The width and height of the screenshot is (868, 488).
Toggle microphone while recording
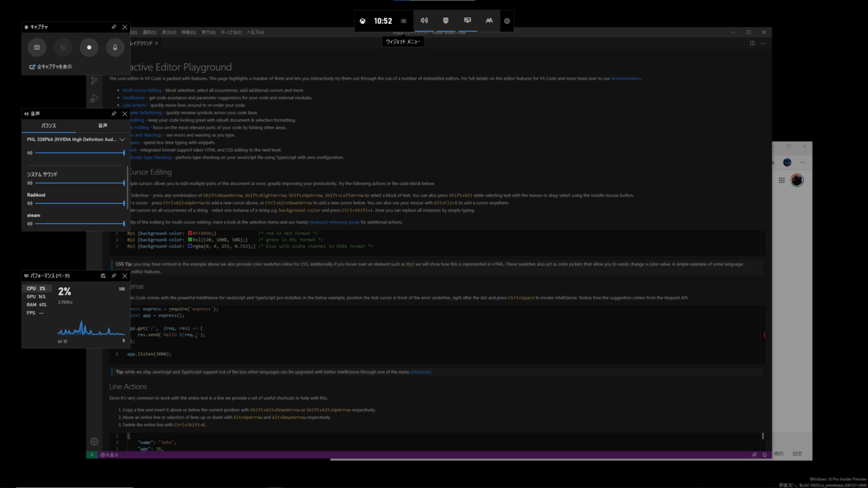pos(115,47)
